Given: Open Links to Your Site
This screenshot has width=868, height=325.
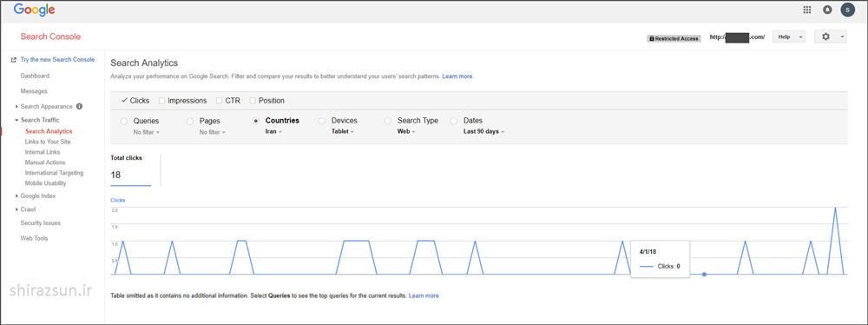Looking at the screenshot, I should [48, 142].
